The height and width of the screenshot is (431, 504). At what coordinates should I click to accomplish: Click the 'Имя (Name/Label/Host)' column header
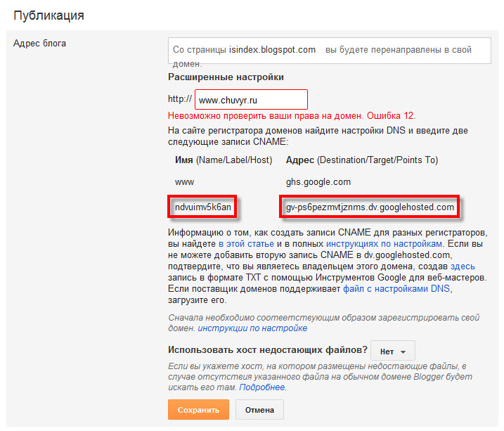click(224, 160)
